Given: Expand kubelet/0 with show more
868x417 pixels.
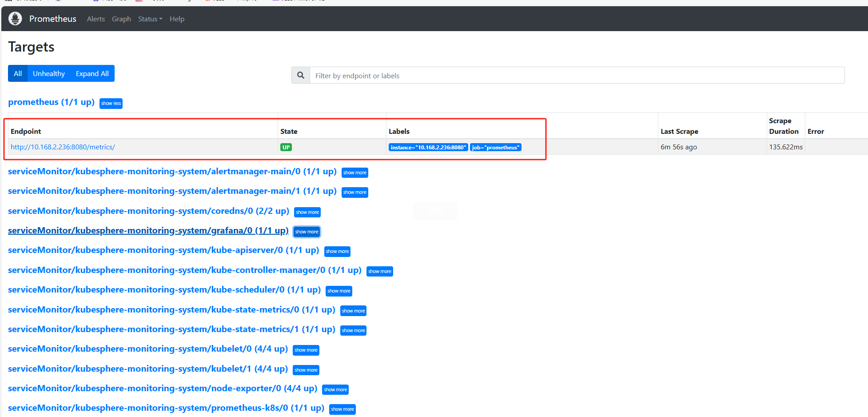Looking at the screenshot, I should pos(306,350).
